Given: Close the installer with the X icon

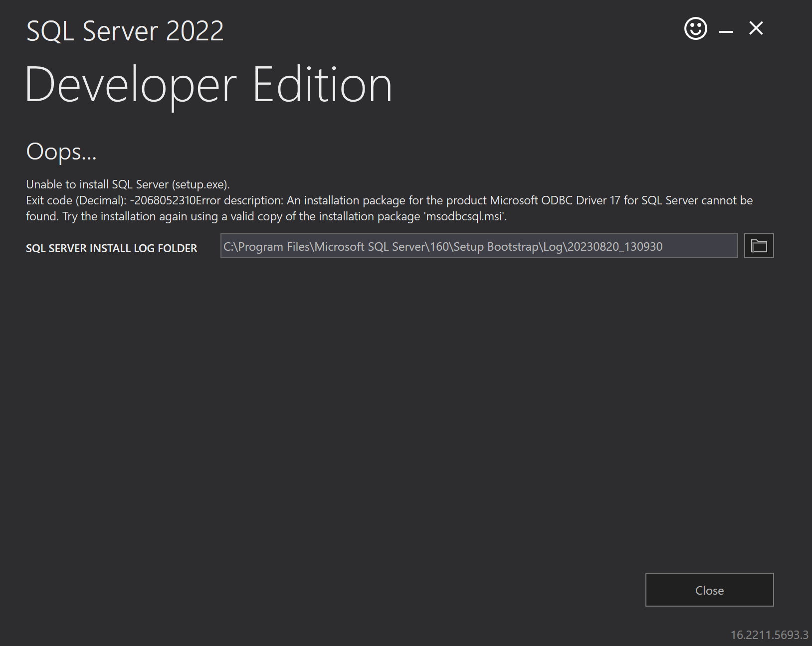Looking at the screenshot, I should point(756,28).
